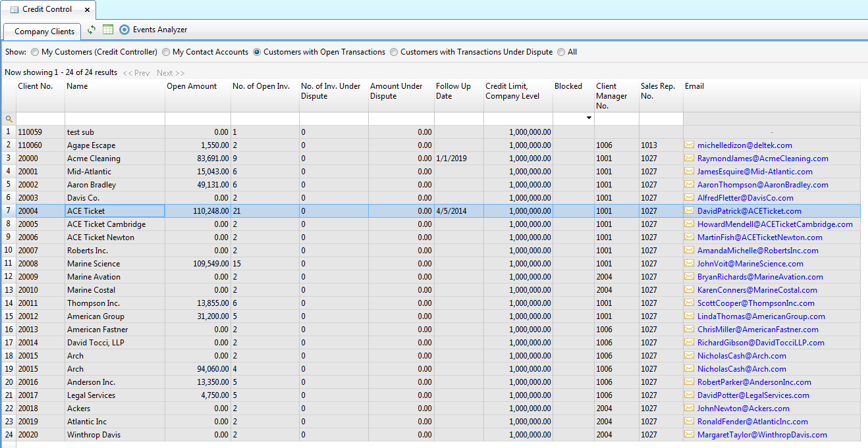Click the Next >> pagination link
868x448 pixels.
pyautogui.click(x=171, y=73)
